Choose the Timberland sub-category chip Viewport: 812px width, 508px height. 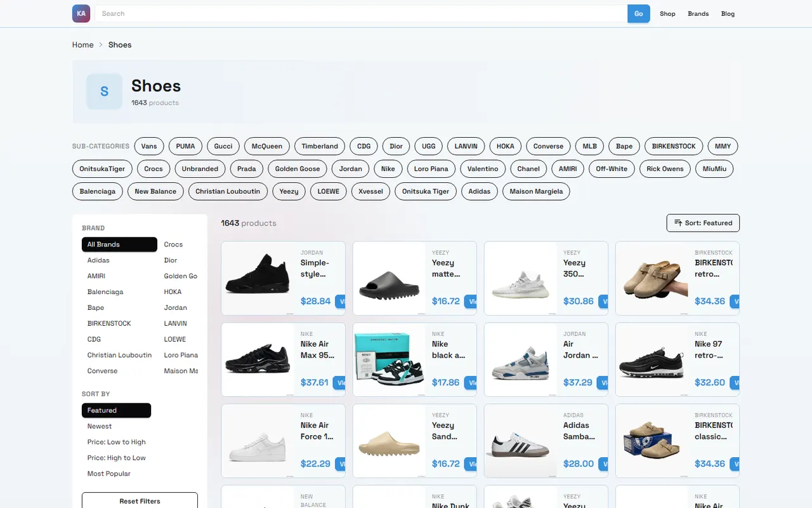pyautogui.click(x=320, y=146)
